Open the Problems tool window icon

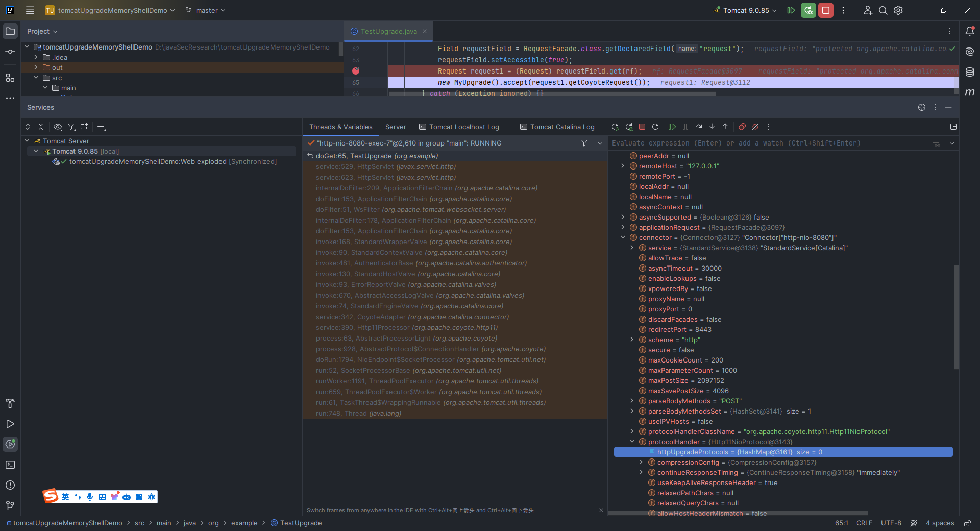pos(10,485)
